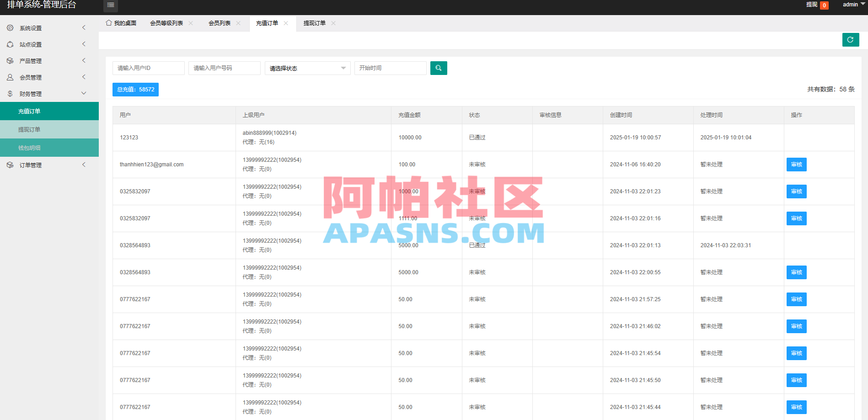Click the magnifier search icon
This screenshot has height=420, width=868.
click(439, 68)
